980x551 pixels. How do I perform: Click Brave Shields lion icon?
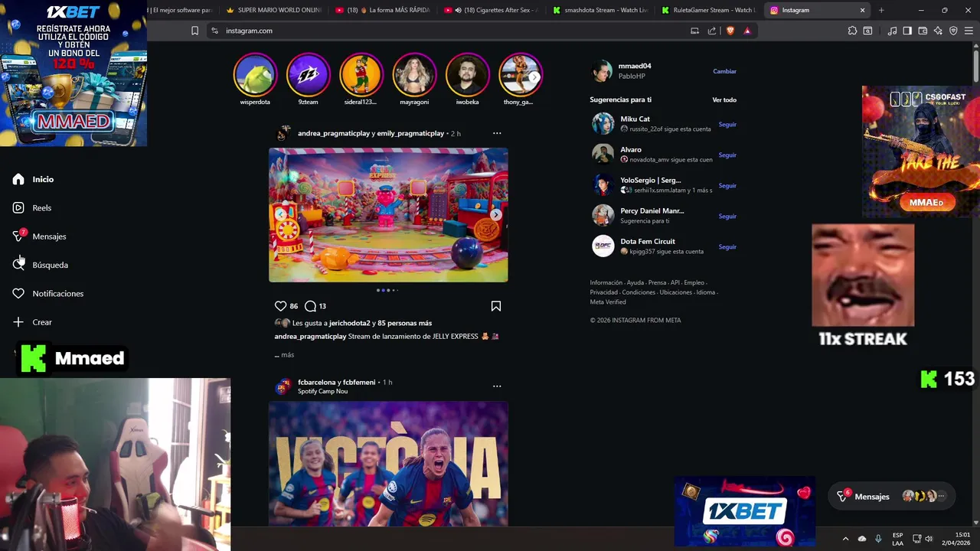730,31
